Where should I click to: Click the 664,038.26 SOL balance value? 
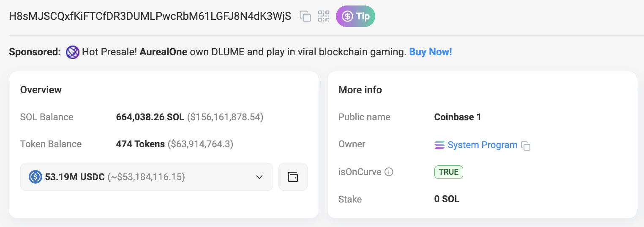(x=150, y=117)
